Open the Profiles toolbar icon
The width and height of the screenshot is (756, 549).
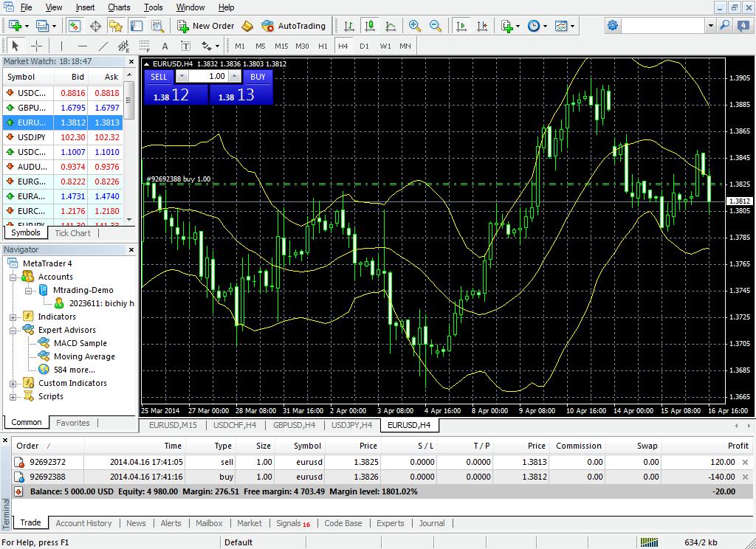pyautogui.click(x=42, y=26)
